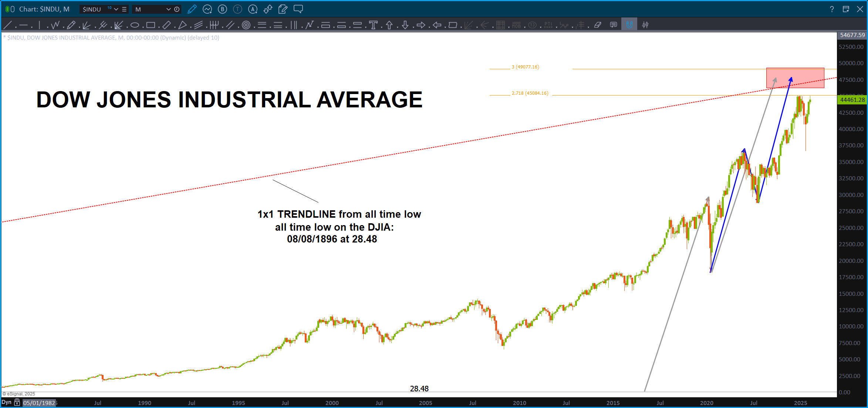Select the rectangle drawing tool
Image resolution: width=868 pixels, height=408 pixels.
tap(150, 25)
